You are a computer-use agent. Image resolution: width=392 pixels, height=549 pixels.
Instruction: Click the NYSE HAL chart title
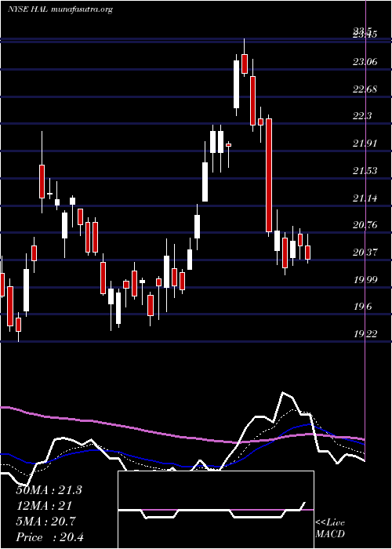click(60, 9)
